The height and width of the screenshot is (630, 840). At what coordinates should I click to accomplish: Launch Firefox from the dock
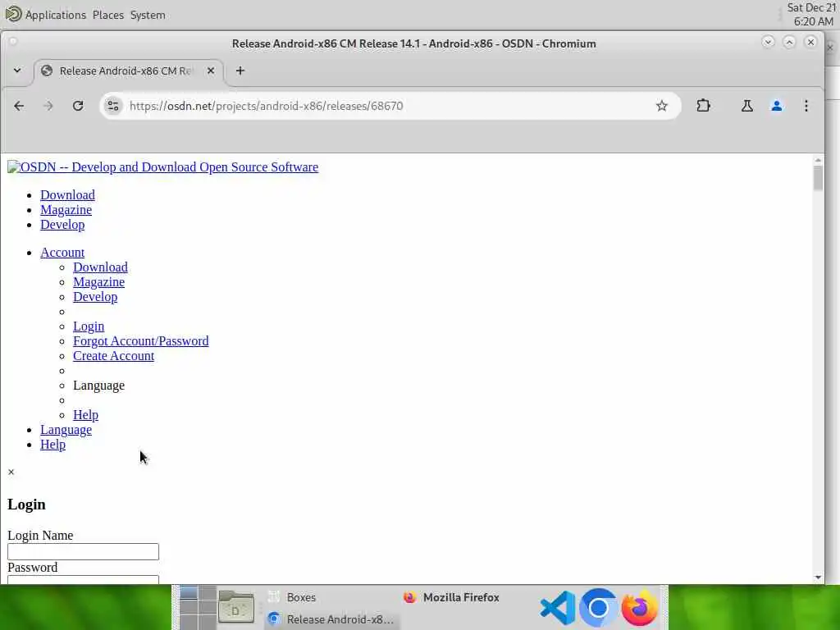640,608
